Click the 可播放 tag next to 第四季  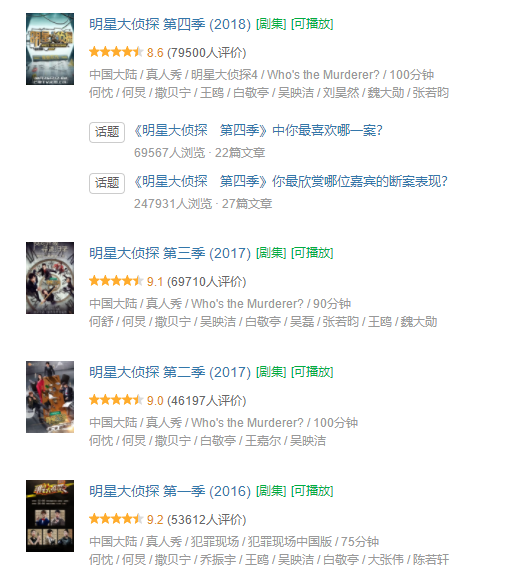pos(312,24)
